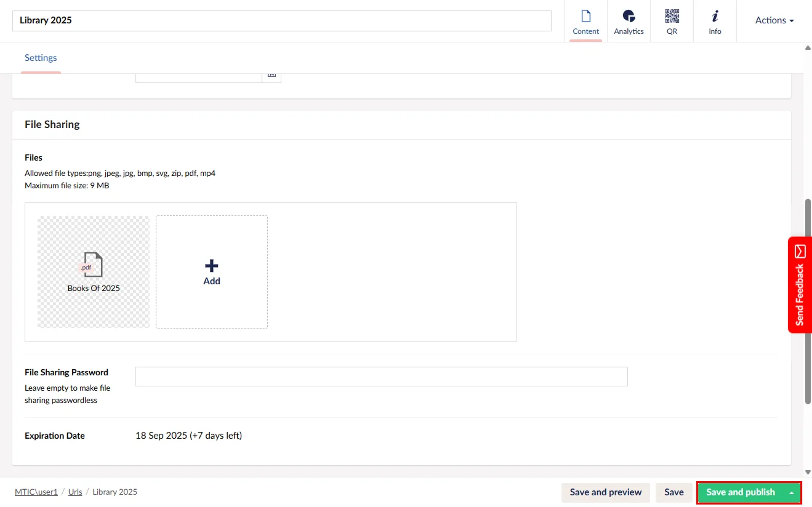The height and width of the screenshot is (507, 812).
Task: Click the plus icon to add file
Action: pyautogui.click(x=212, y=266)
